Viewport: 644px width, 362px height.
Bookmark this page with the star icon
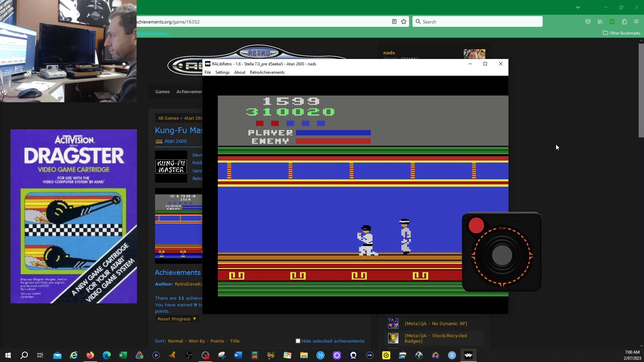click(x=404, y=22)
